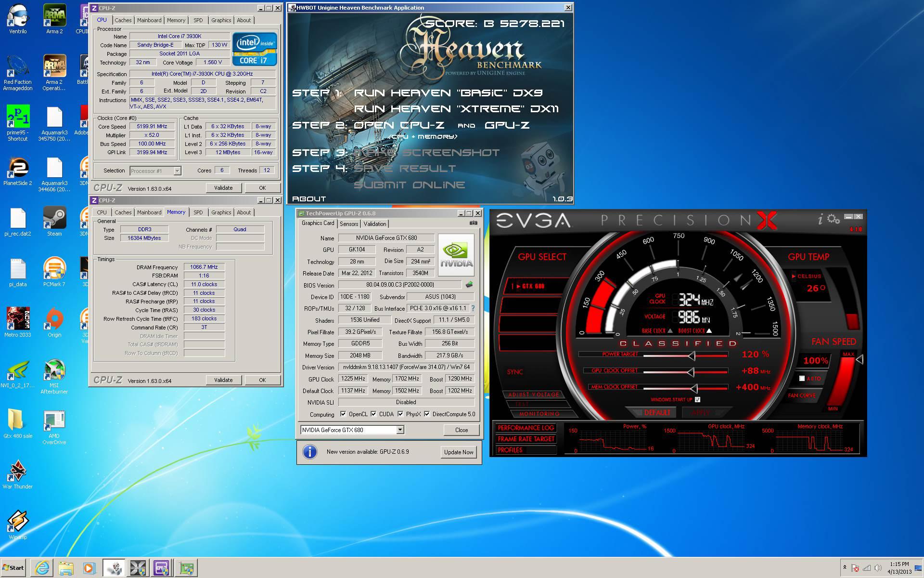Click OK in lower CPU-Z window
The width and height of the screenshot is (924, 578).
262,380
